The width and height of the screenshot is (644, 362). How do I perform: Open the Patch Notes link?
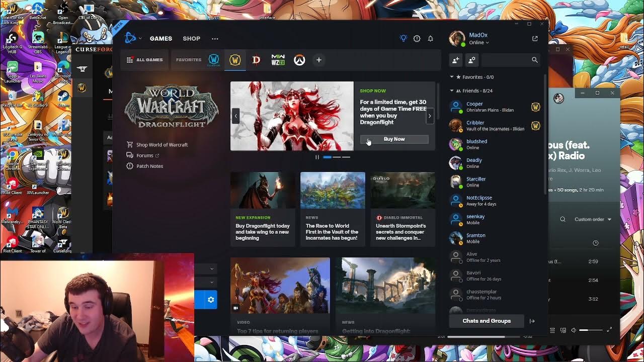tap(145, 166)
